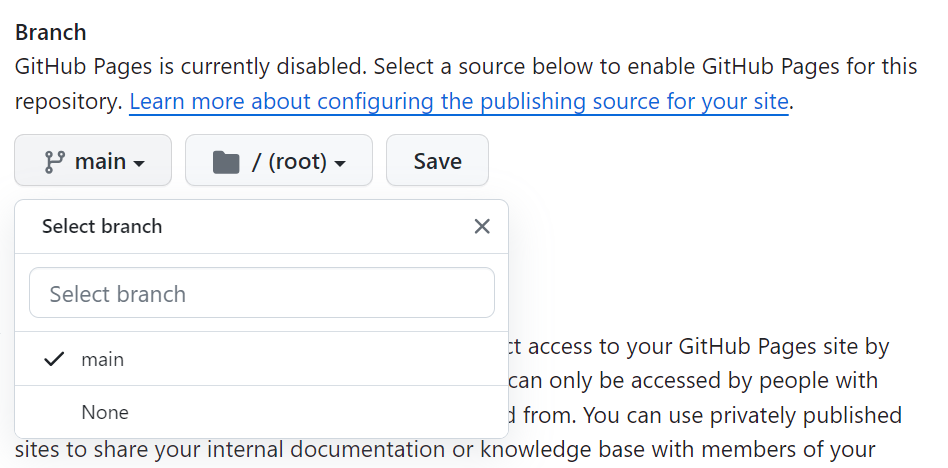Select None in the branch list
The image size is (948, 468).
(x=105, y=412)
